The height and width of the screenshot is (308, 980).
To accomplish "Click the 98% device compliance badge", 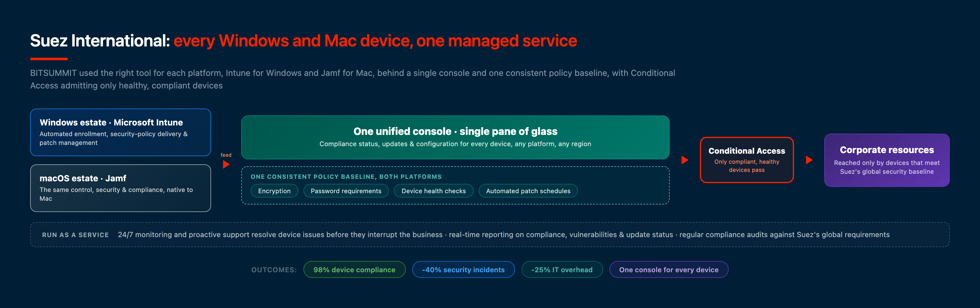I will [x=354, y=270].
